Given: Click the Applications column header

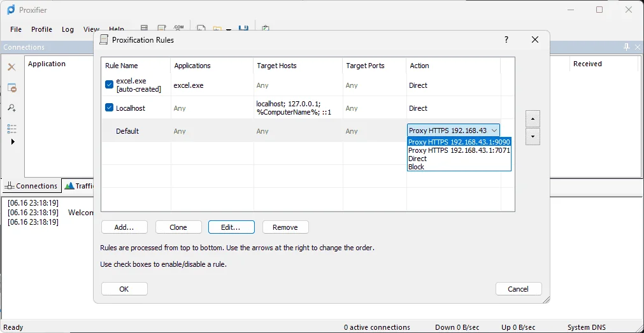Looking at the screenshot, I should pos(212,66).
